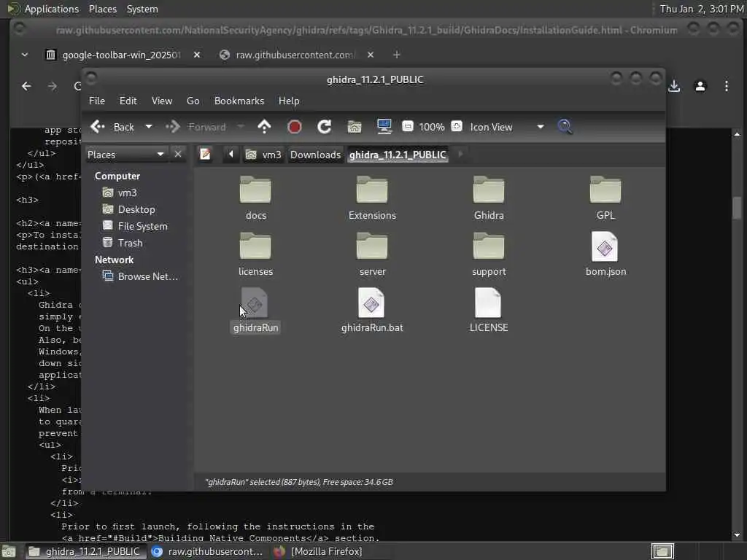Zoom out with the minus icon
Screen dimensions: 747x560
407,127
